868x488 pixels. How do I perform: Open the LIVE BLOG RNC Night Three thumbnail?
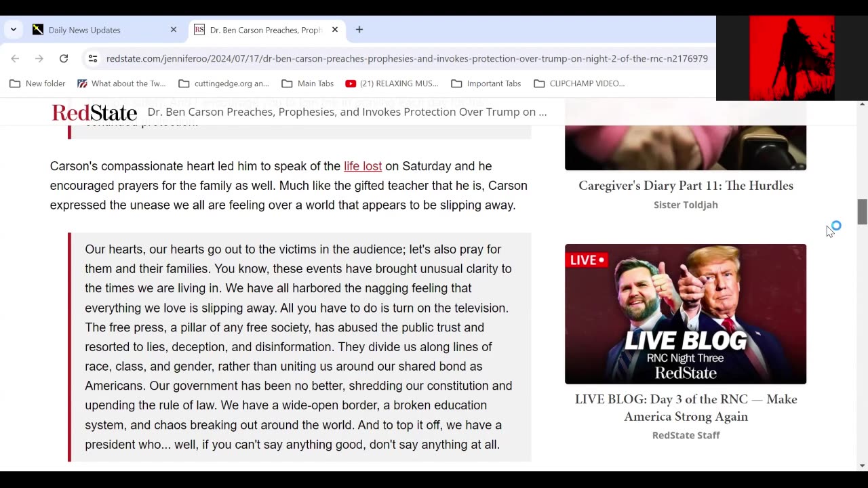pyautogui.click(x=686, y=314)
